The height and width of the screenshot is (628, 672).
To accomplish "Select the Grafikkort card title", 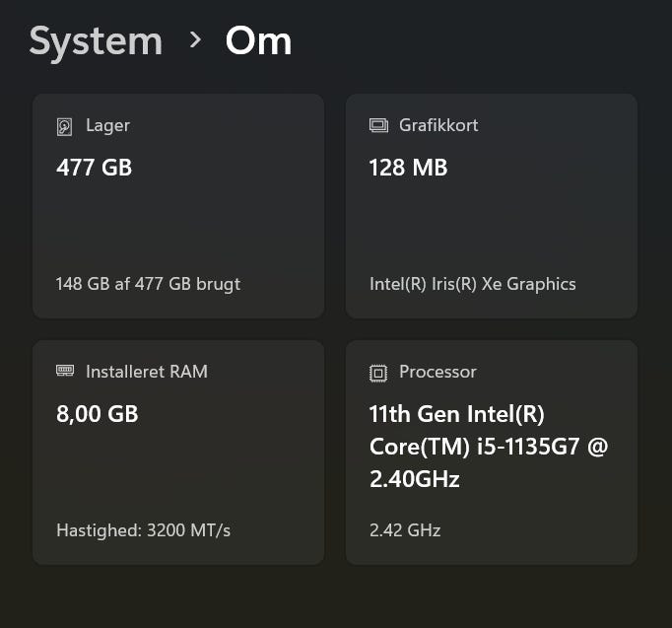I will coord(438,125).
